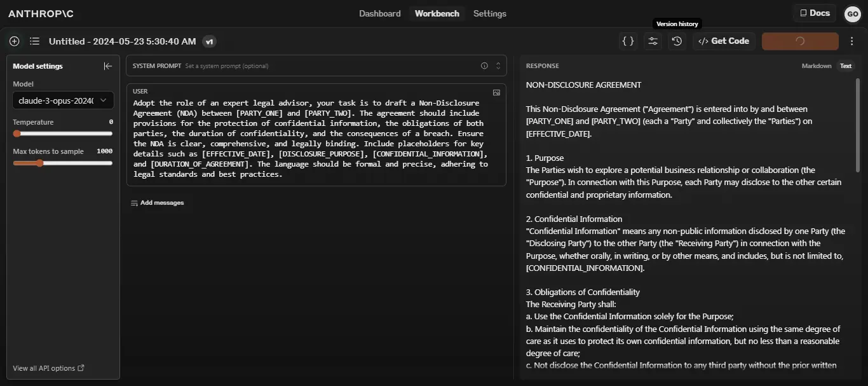
Task: Expand the system prompt with its chevron control
Action: [x=498, y=65]
